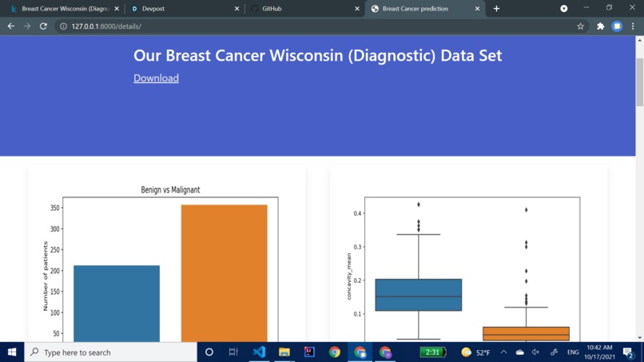
Task: Open the third Chrome profile icon on taskbar
Action: (x=385, y=352)
